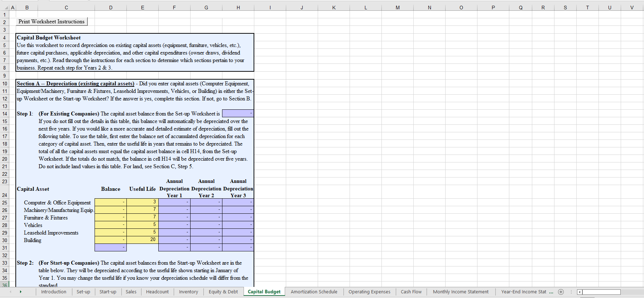Select the Computer & Office Equipment balance cell
Image resolution: width=644 pixels, height=298 pixels.
click(111, 202)
